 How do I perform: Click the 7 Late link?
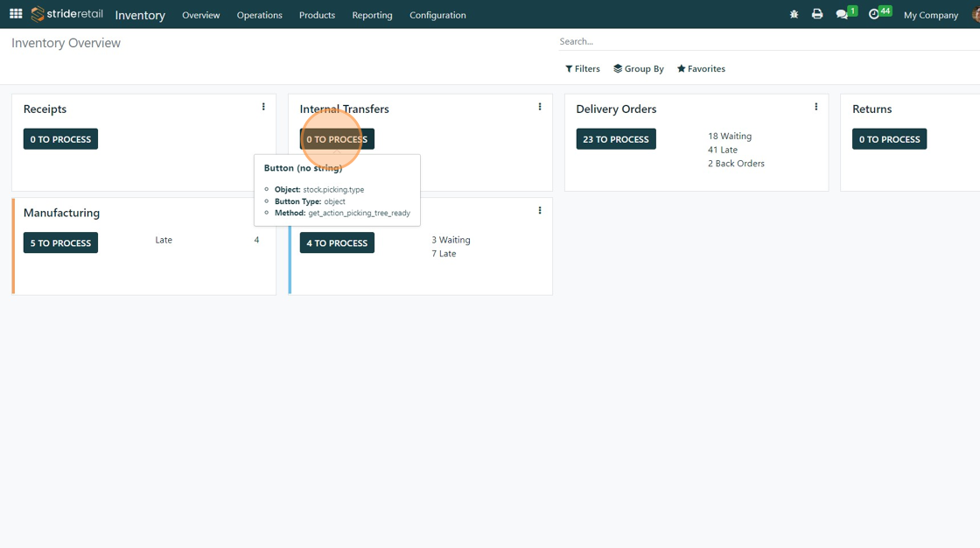444,253
